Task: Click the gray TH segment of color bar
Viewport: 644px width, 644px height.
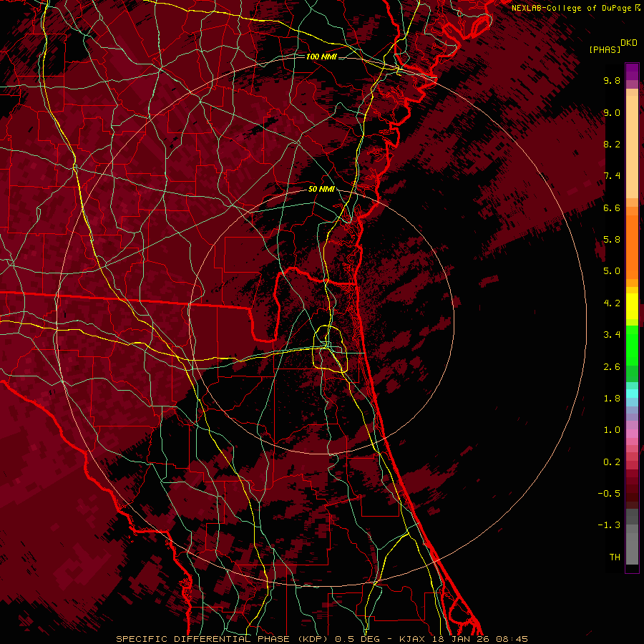Action: pos(632,549)
